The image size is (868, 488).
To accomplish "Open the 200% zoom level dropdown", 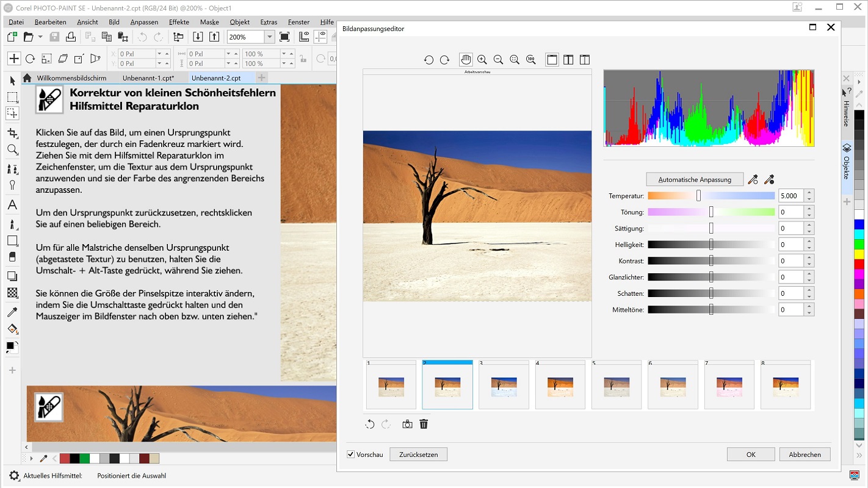I will 269,36.
